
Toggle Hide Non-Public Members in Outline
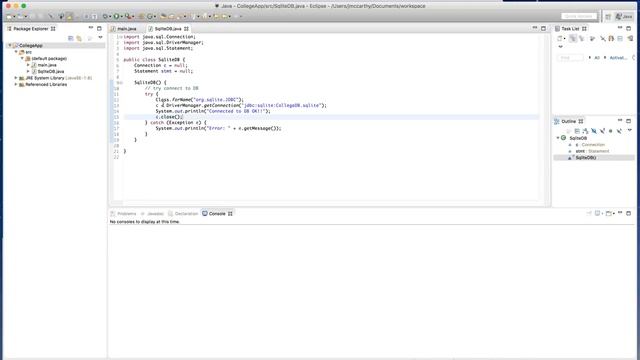611,131
